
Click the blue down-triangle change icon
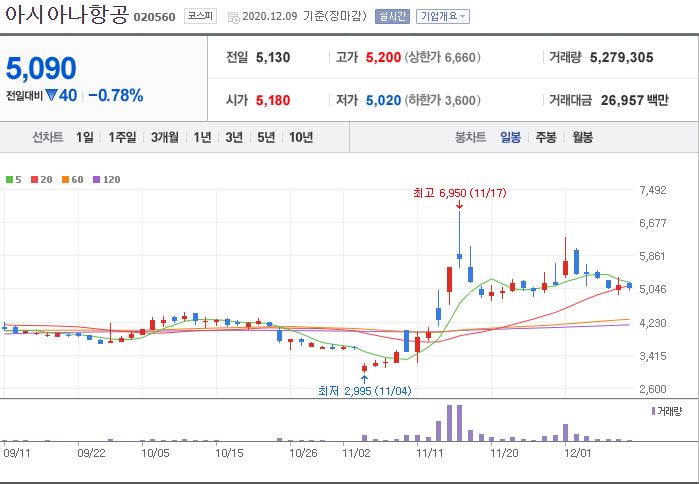pyautogui.click(x=51, y=95)
